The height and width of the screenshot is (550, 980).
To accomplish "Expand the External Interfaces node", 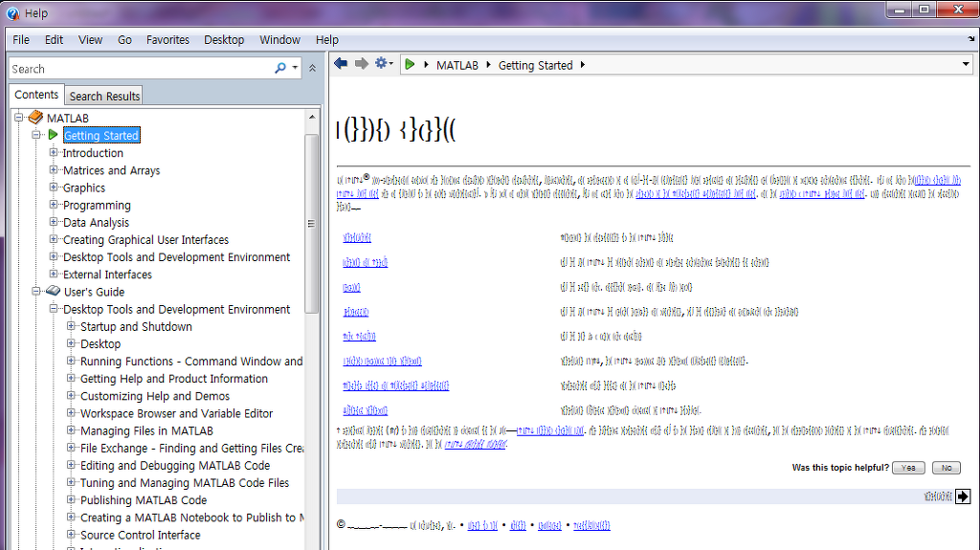I will pos(54,274).
